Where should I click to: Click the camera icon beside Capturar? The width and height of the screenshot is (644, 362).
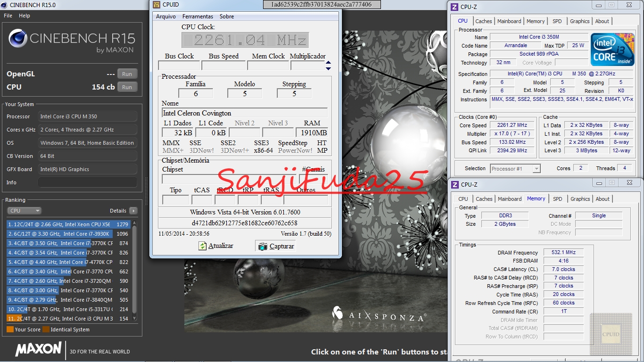tap(263, 247)
